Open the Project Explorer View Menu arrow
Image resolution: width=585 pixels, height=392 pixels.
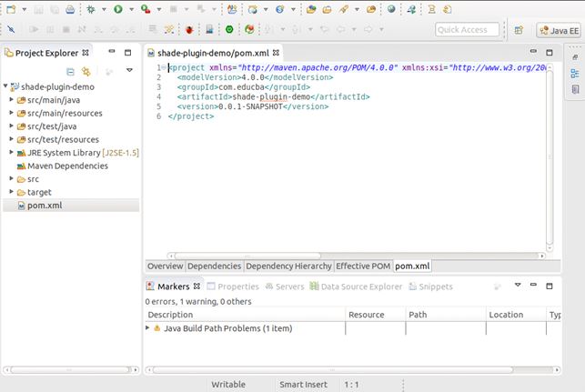(129, 70)
